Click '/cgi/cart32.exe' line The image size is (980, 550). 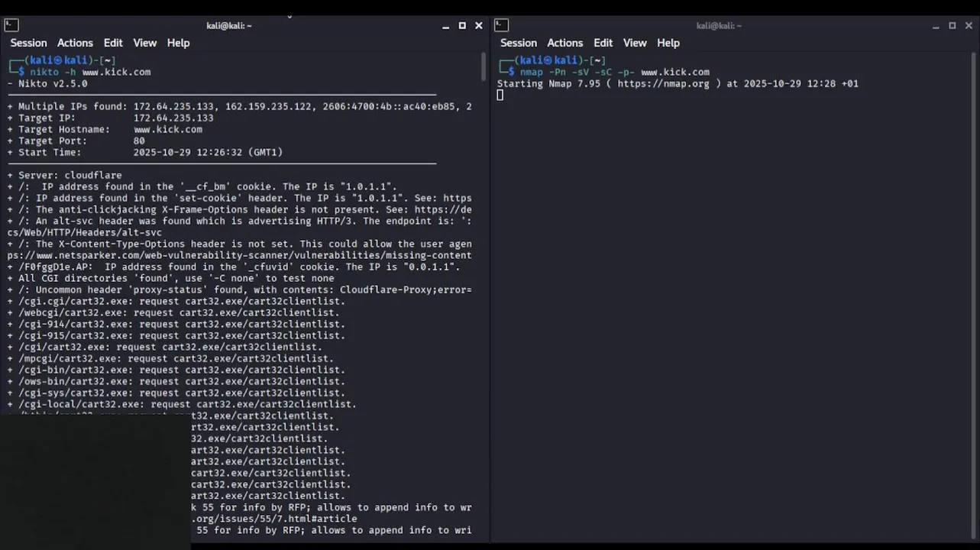pos(165,347)
